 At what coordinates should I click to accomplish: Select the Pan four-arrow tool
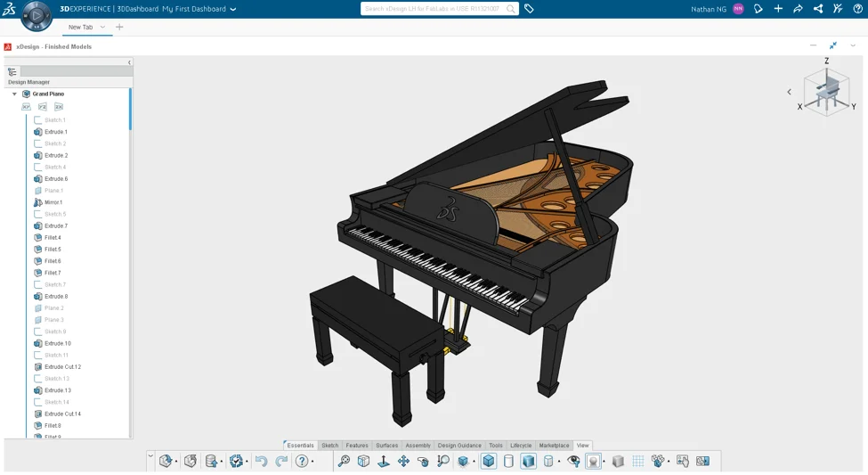point(403,461)
